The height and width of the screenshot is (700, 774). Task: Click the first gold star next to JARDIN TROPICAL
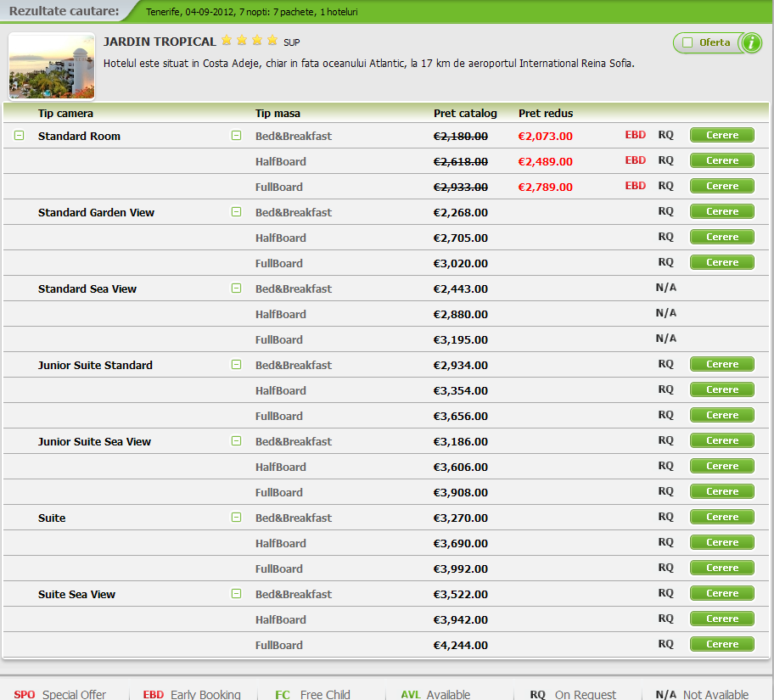click(x=227, y=39)
